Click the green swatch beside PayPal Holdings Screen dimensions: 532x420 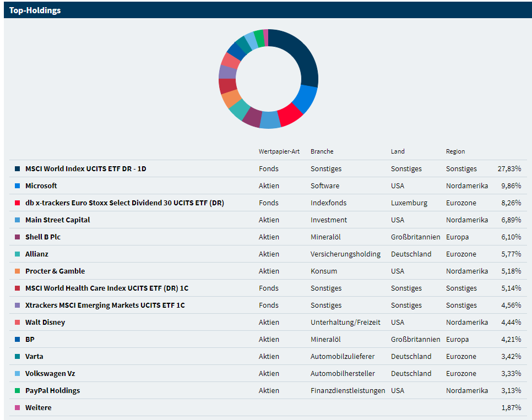[17, 390]
